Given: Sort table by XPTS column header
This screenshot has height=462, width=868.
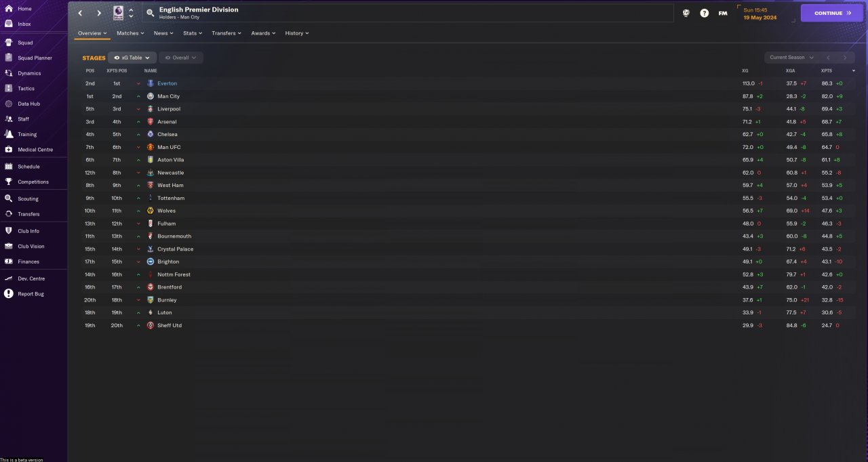Looking at the screenshot, I should [827, 70].
